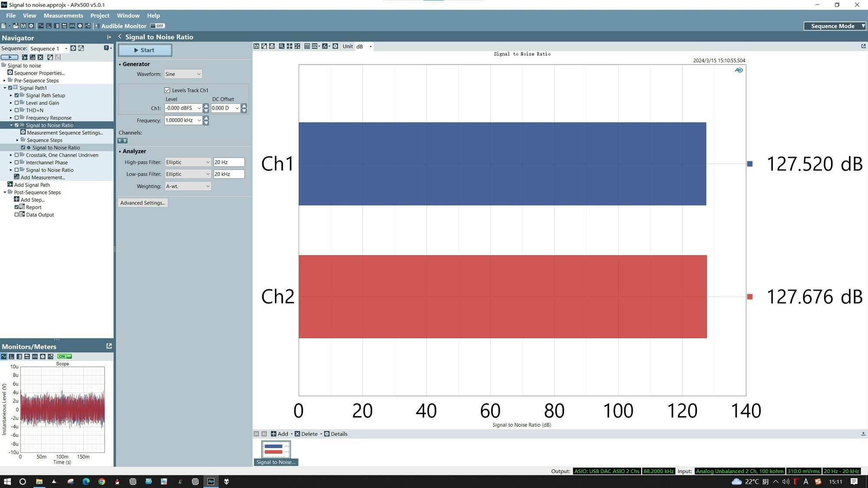The width and height of the screenshot is (868, 488).
Task: Click the graph zoom magnifier icon
Action: click(x=282, y=46)
